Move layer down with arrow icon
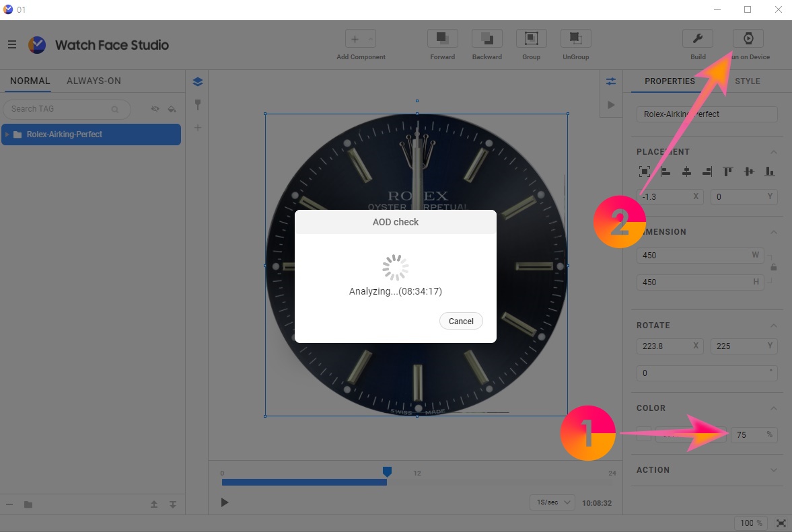792x532 pixels. click(173, 504)
